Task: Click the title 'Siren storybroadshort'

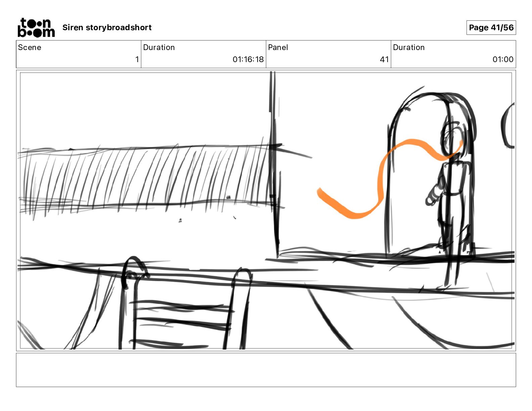Action: tap(107, 28)
